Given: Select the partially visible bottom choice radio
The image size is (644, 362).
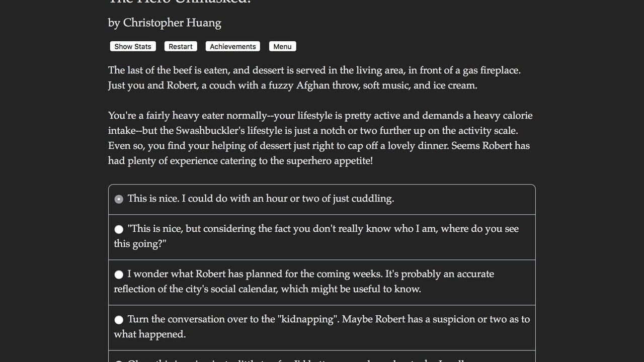Looking at the screenshot, I should (119, 360).
